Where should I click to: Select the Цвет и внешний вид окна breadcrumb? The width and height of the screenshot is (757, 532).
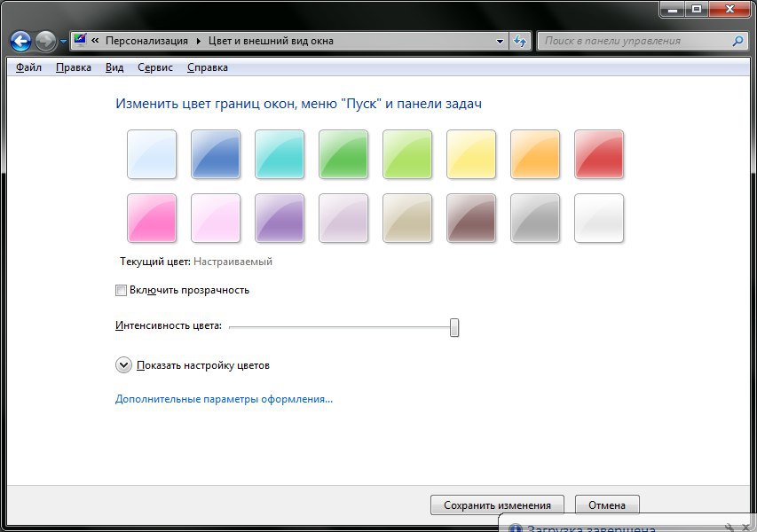tap(271, 41)
